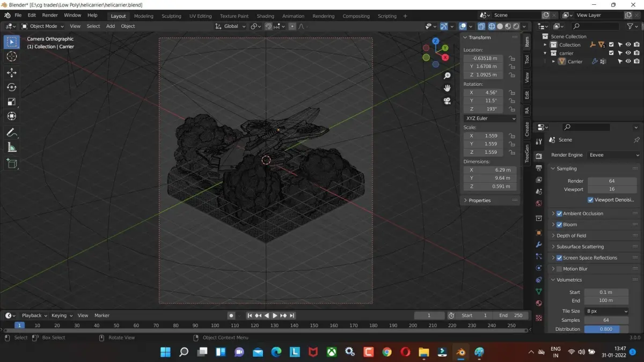Viewport: 644px width, 362px height.
Task: Choose the Measure ruler tool
Action: tap(12, 147)
